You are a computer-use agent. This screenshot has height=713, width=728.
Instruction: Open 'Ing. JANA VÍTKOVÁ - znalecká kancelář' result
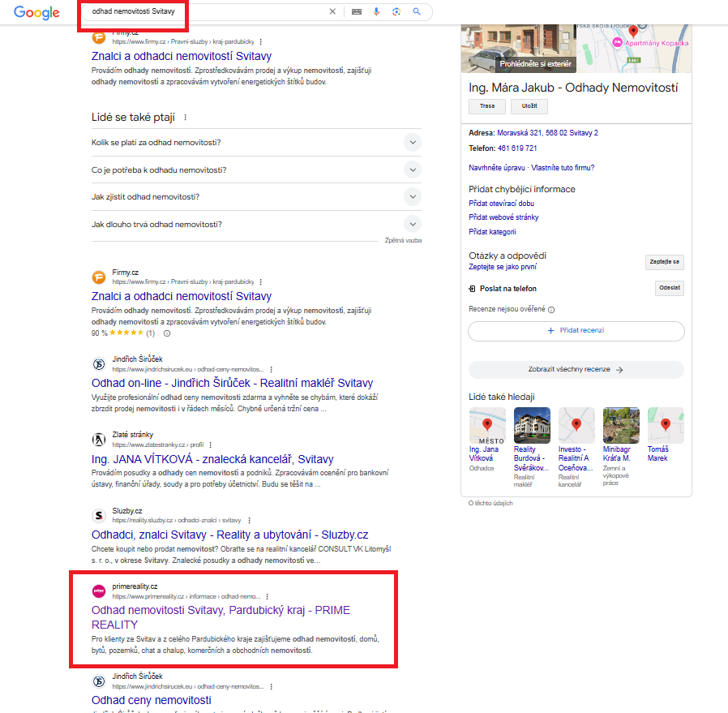[212, 459]
